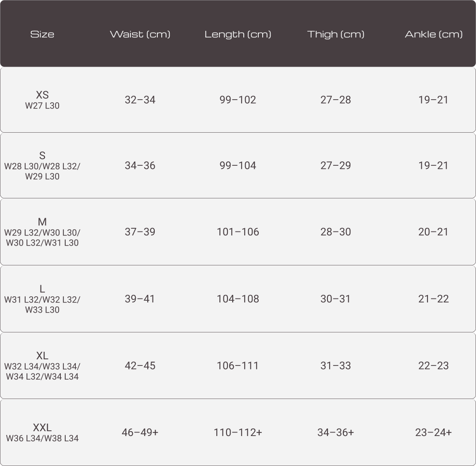This screenshot has width=476, height=466.
Task: Select the M waist value 37–39
Action: [140, 232]
